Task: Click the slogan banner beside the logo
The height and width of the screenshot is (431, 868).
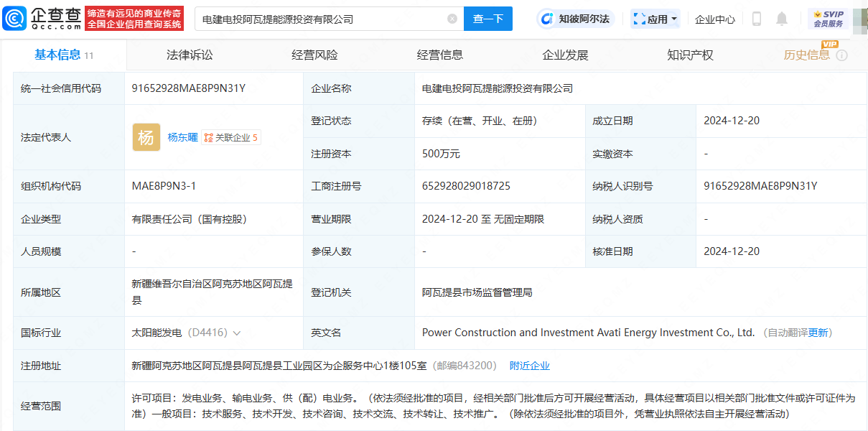Action: (x=134, y=19)
